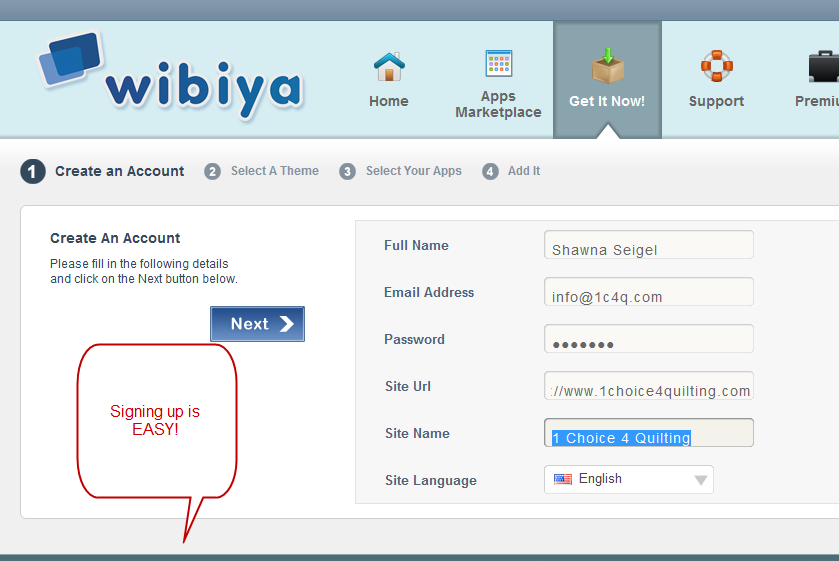Click the 'Email Address' label text
This screenshot has width=839, height=561.
tap(429, 292)
